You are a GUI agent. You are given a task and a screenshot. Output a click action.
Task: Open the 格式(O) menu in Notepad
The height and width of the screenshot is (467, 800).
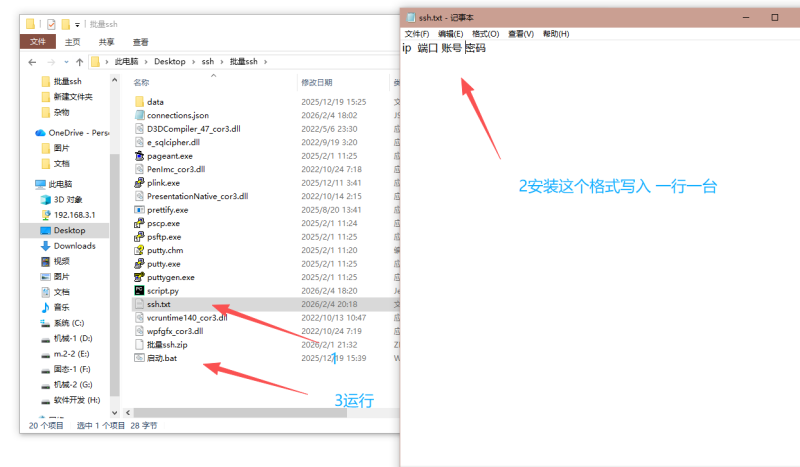485,34
